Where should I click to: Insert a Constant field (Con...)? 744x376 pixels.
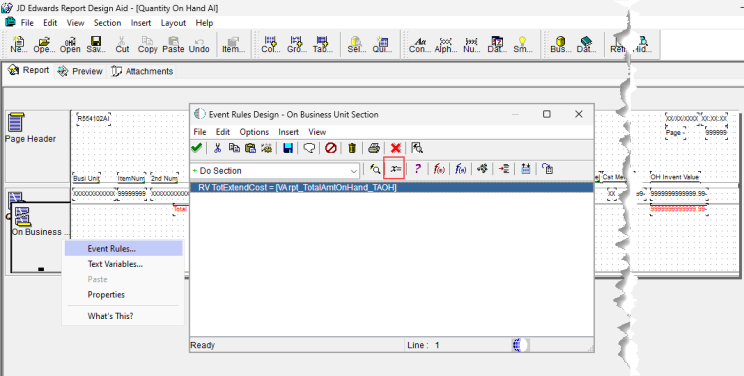click(x=420, y=45)
